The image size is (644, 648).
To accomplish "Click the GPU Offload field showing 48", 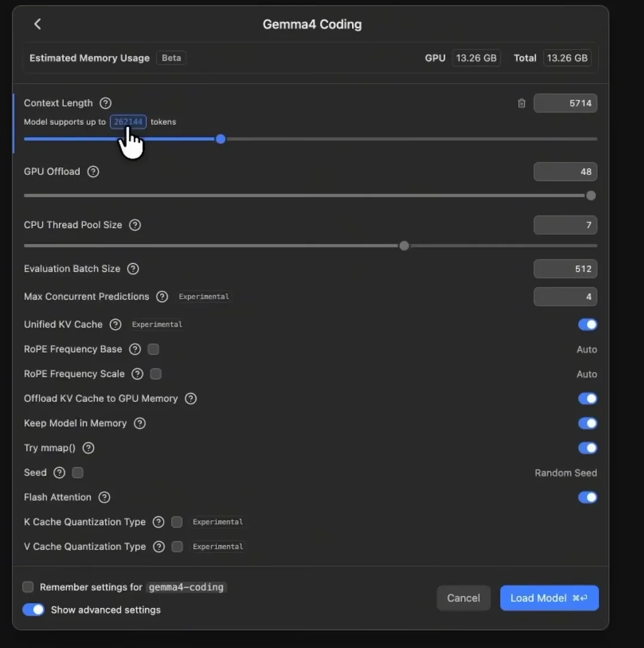I will pos(565,171).
